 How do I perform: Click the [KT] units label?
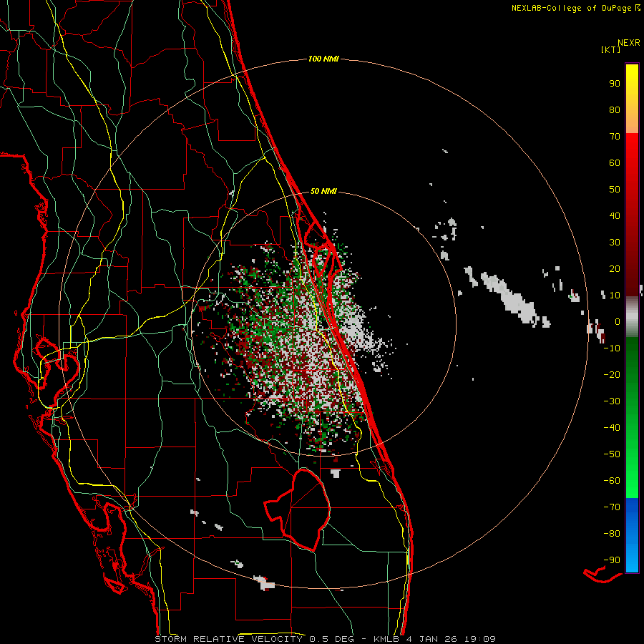[611, 49]
